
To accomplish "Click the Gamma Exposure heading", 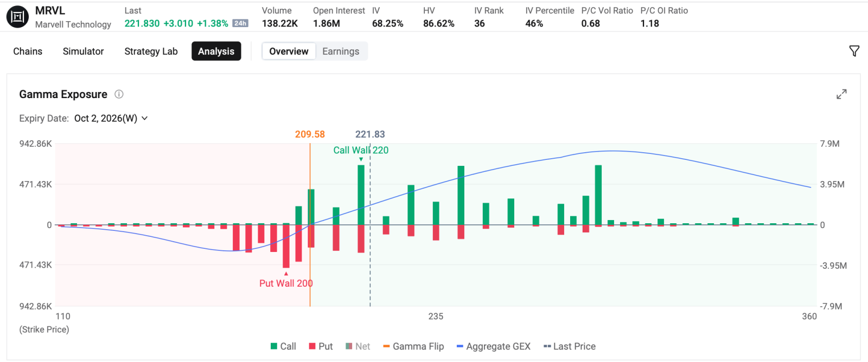I will pyautogui.click(x=63, y=94).
